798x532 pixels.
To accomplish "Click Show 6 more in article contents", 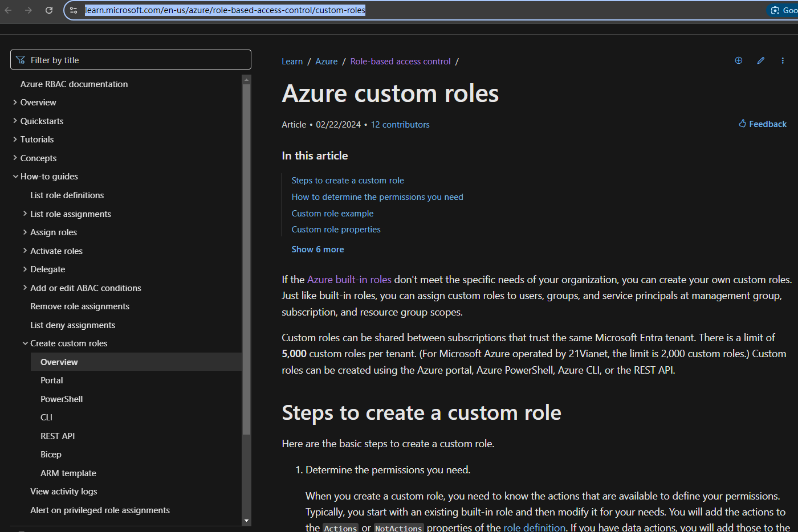I will click(x=317, y=249).
